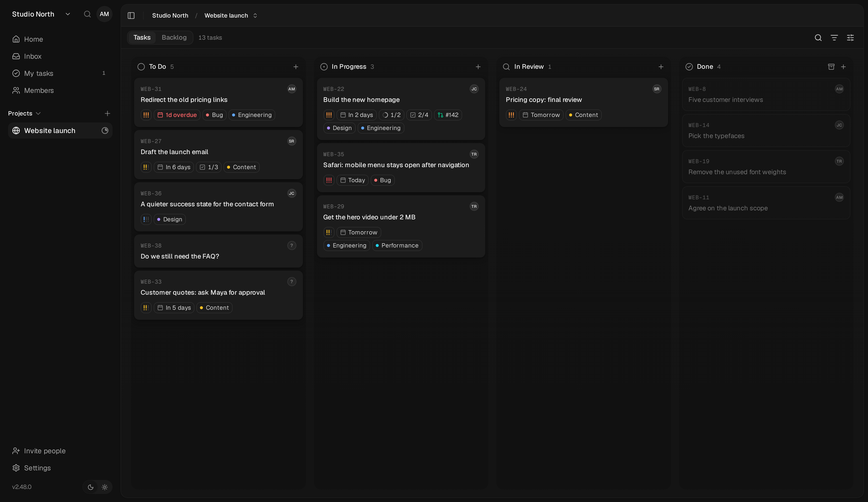Click the progress pie icon on Website launch

[x=105, y=131]
